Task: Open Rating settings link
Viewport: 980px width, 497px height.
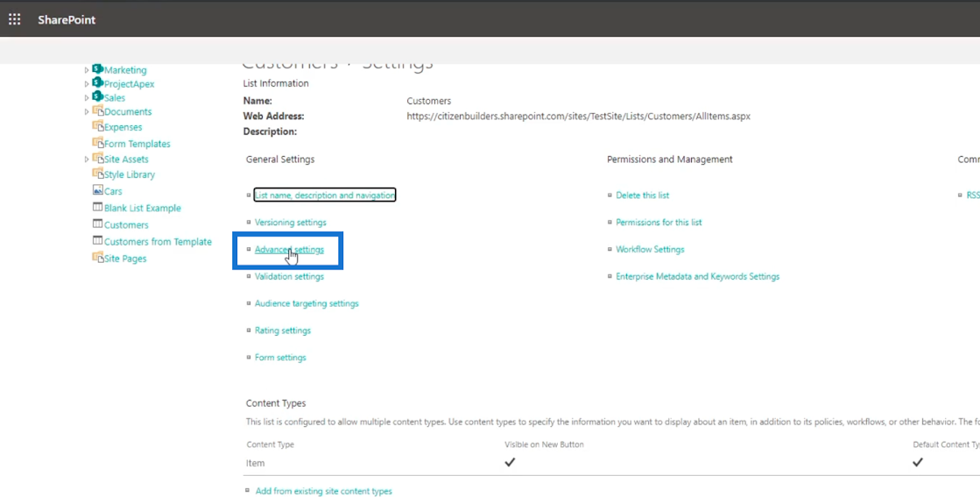Action: pos(283,330)
